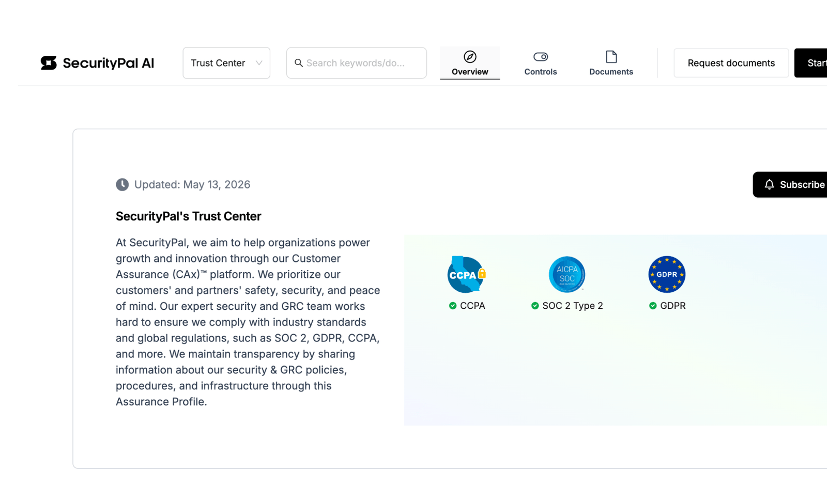This screenshot has width=827, height=504.
Task: Open the Controls tab
Action: pos(541,63)
